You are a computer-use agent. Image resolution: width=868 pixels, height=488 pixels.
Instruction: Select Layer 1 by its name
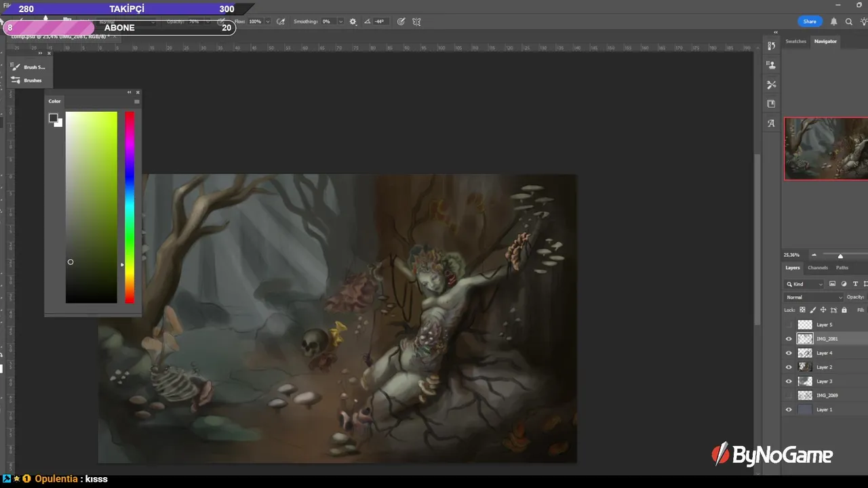(824, 409)
